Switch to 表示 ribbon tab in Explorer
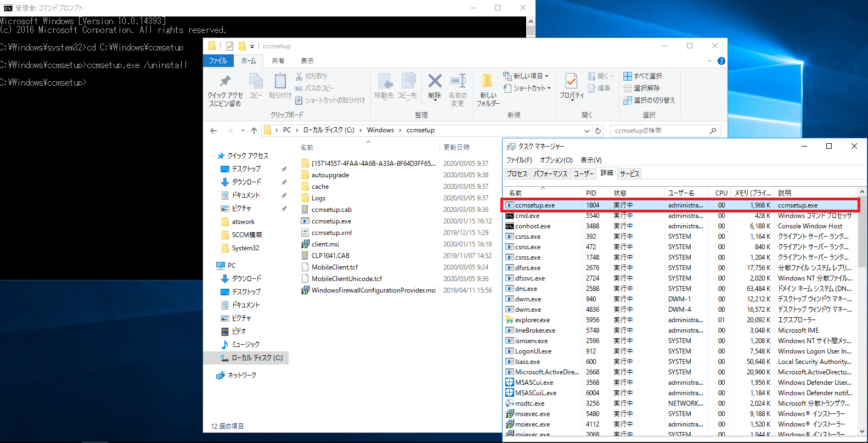 (x=307, y=61)
